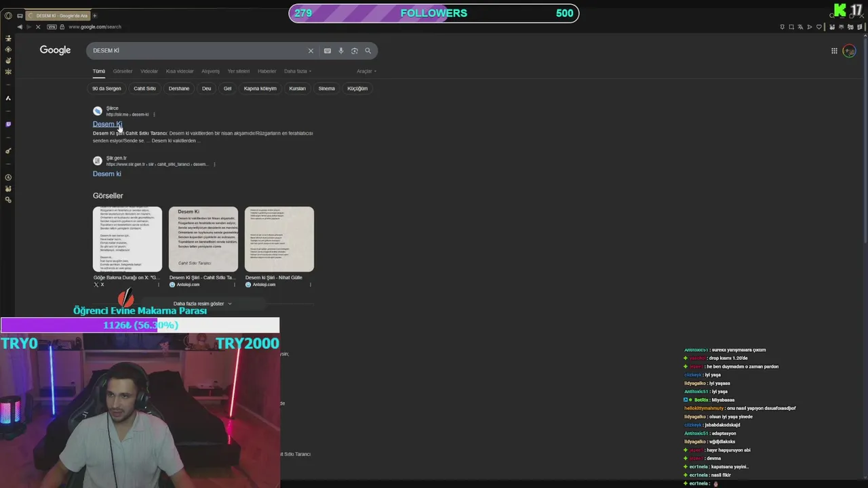Viewport: 868px width, 488px height.
Task: Expand the Araçlar tools dropdown
Action: (x=366, y=71)
